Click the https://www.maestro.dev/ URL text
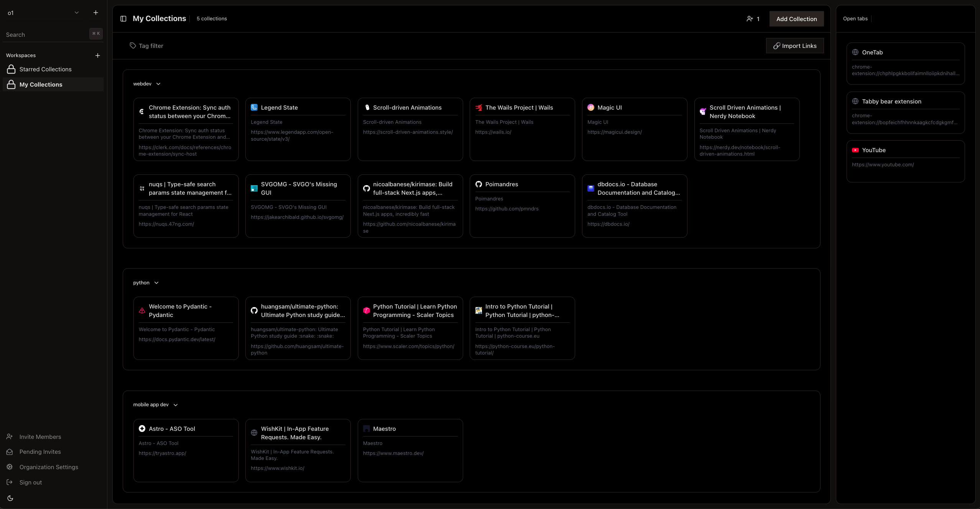This screenshot has height=509, width=980. pos(393,453)
